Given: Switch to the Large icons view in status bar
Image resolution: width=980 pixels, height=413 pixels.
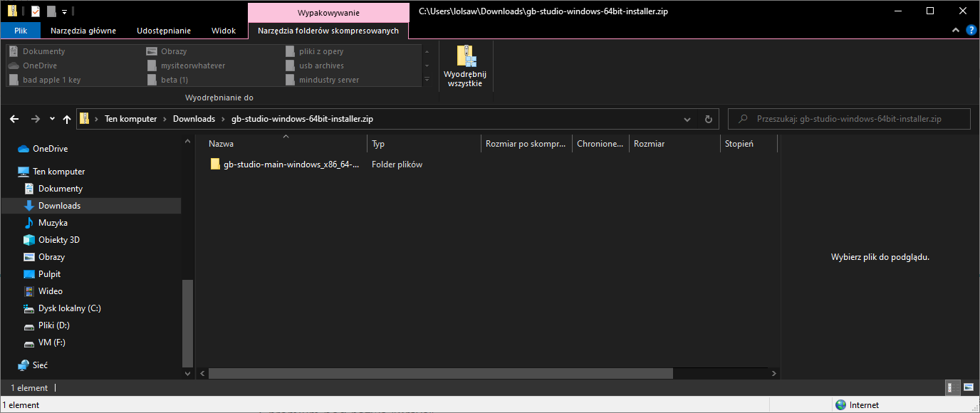Looking at the screenshot, I should point(969,388).
